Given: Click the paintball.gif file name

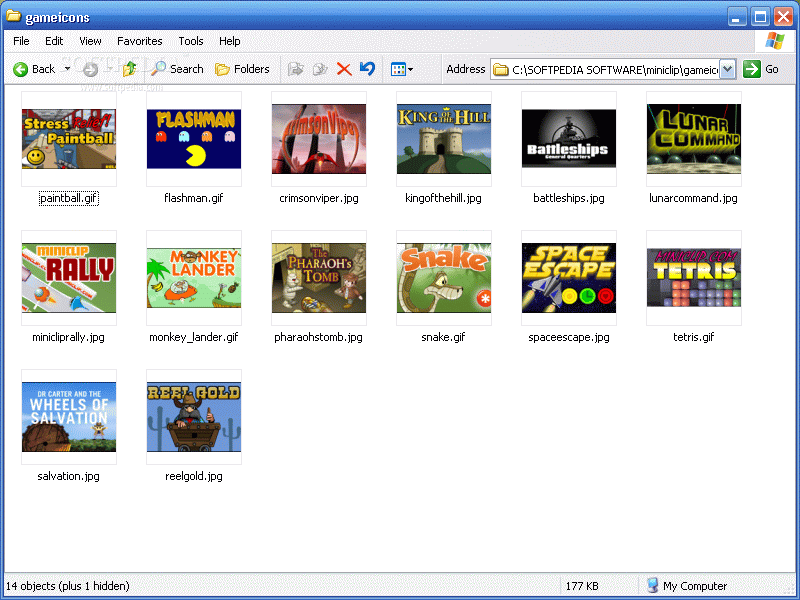Looking at the screenshot, I should [69, 198].
